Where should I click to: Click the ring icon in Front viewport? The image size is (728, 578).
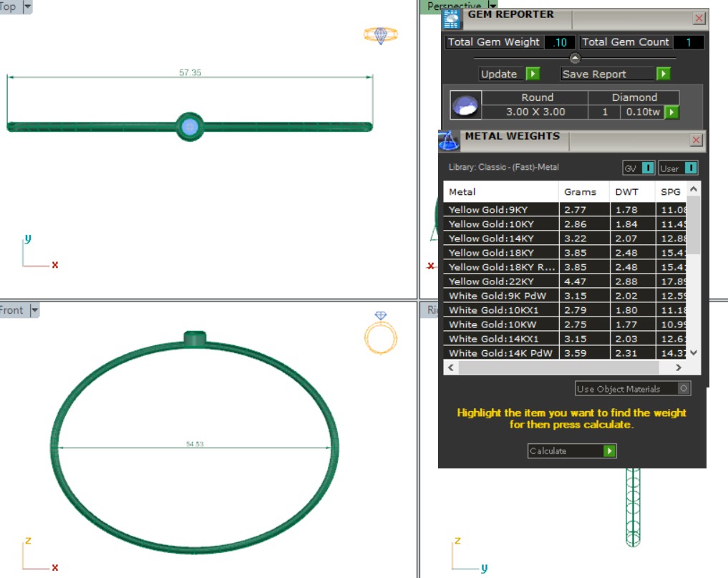(x=381, y=332)
